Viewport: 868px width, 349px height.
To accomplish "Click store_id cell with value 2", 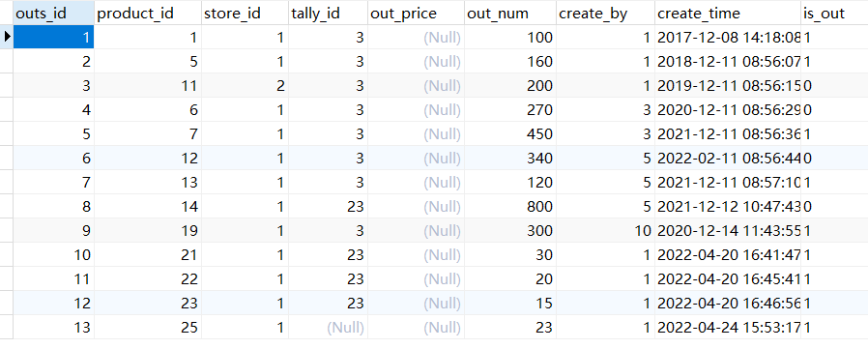I will (246, 86).
